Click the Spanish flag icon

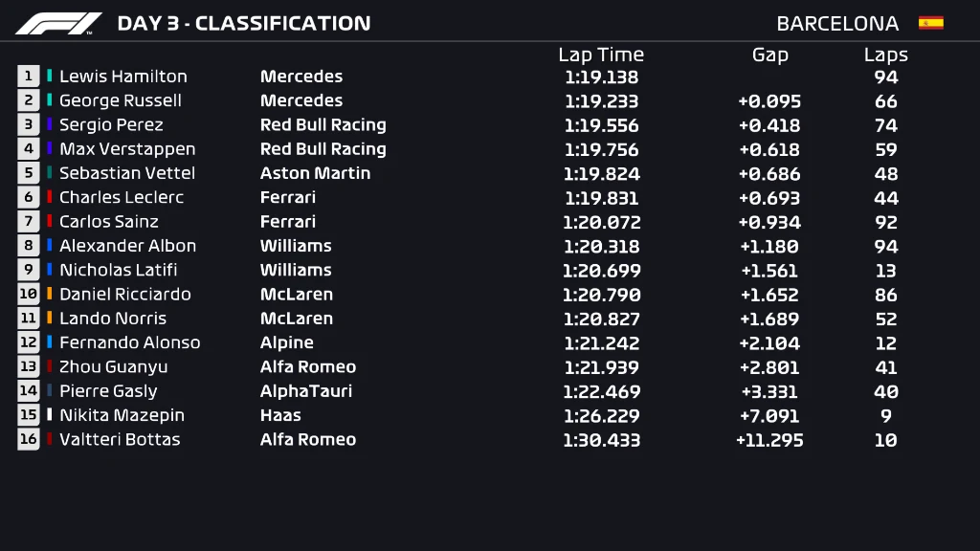point(930,23)
